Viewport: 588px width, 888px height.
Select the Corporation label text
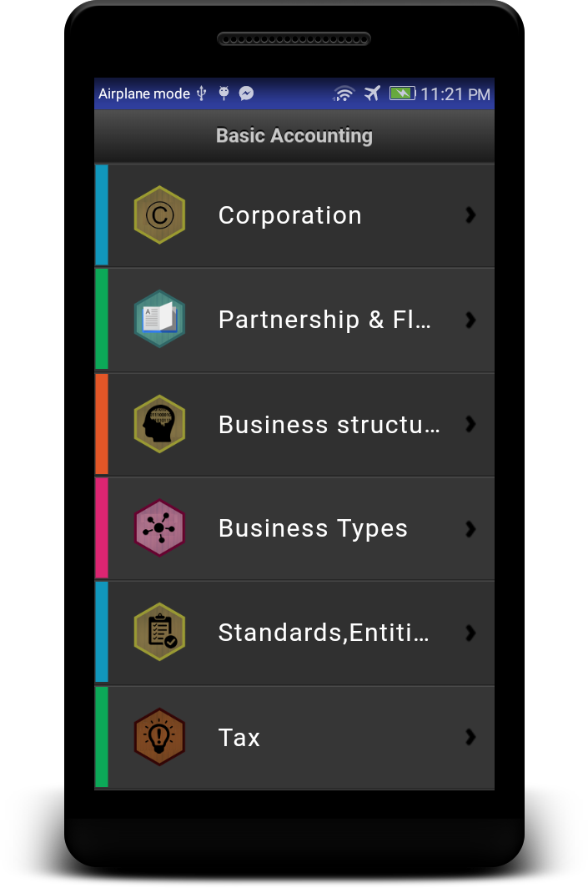289,215
